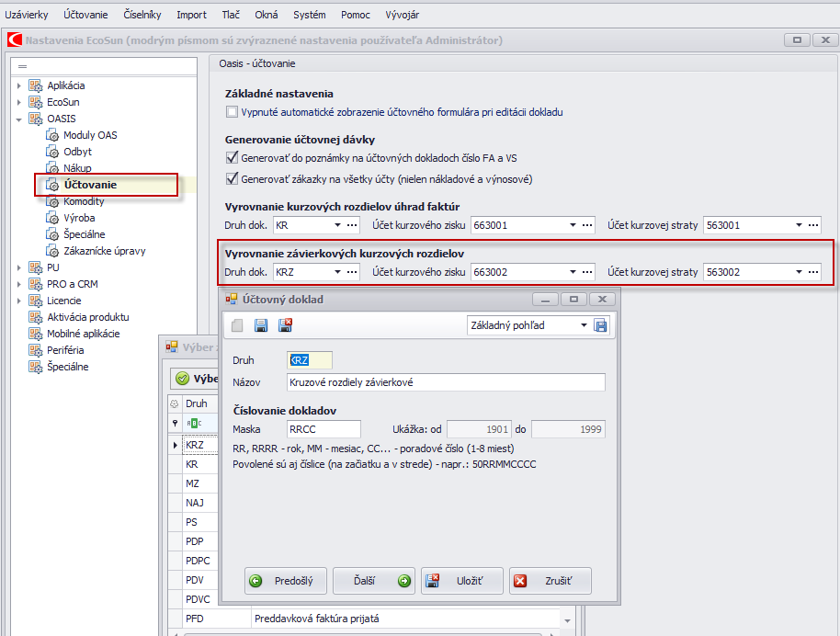Click the Maska input field
Screen dimensions: 840x636
[x=324, y=429]
